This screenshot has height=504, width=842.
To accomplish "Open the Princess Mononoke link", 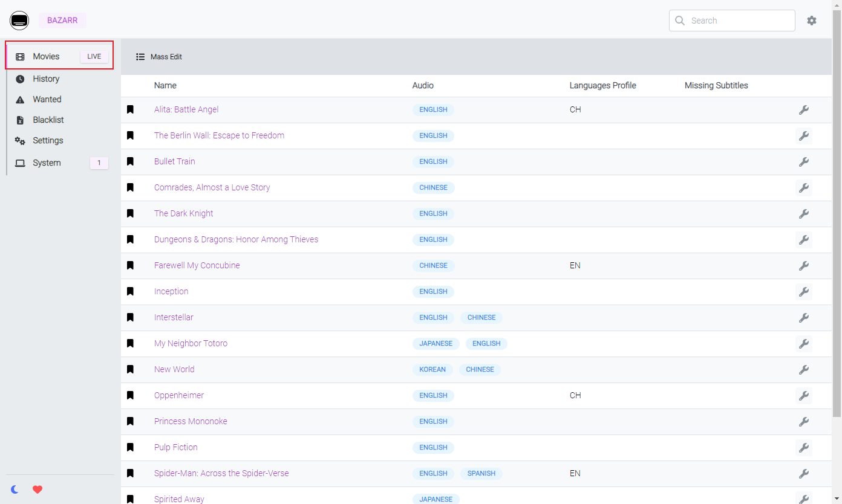I will pyautogui.click(x=191, y=421).
